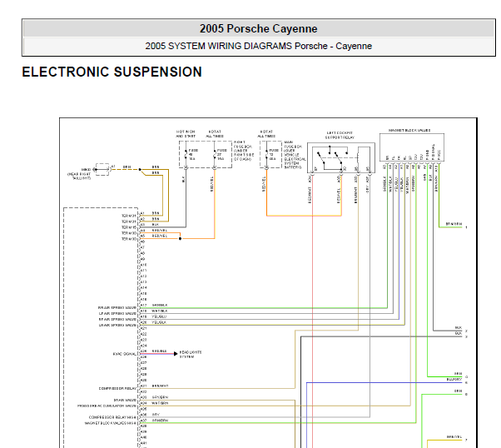
Task: Click the splice dot on the BRN ground wire
Action: coord(140,170)
